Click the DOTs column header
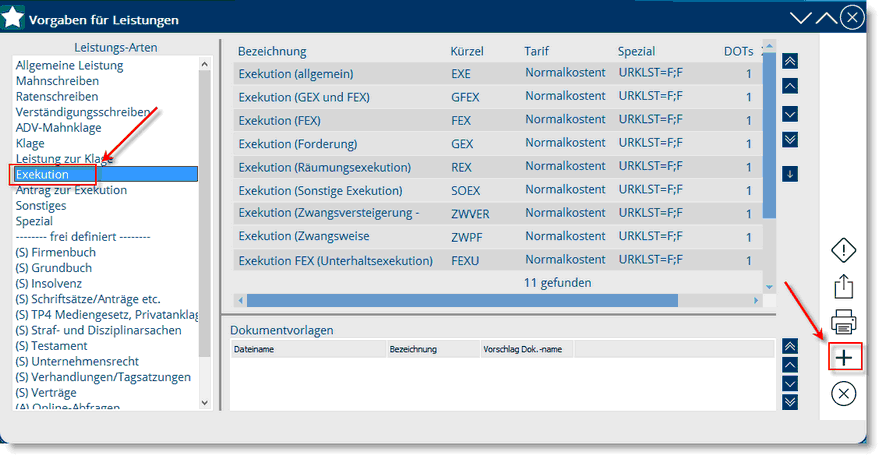 [x=738, y=52]
